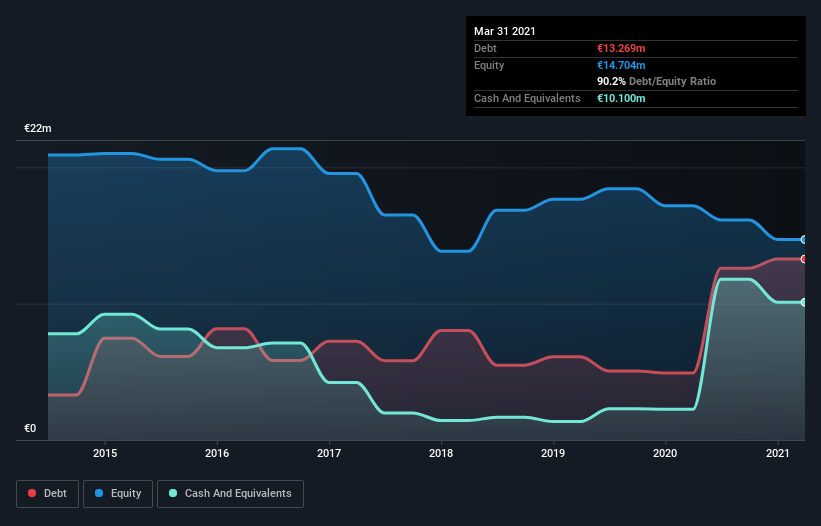Toggle the Equity series legend button

click(x=118, y=494)
